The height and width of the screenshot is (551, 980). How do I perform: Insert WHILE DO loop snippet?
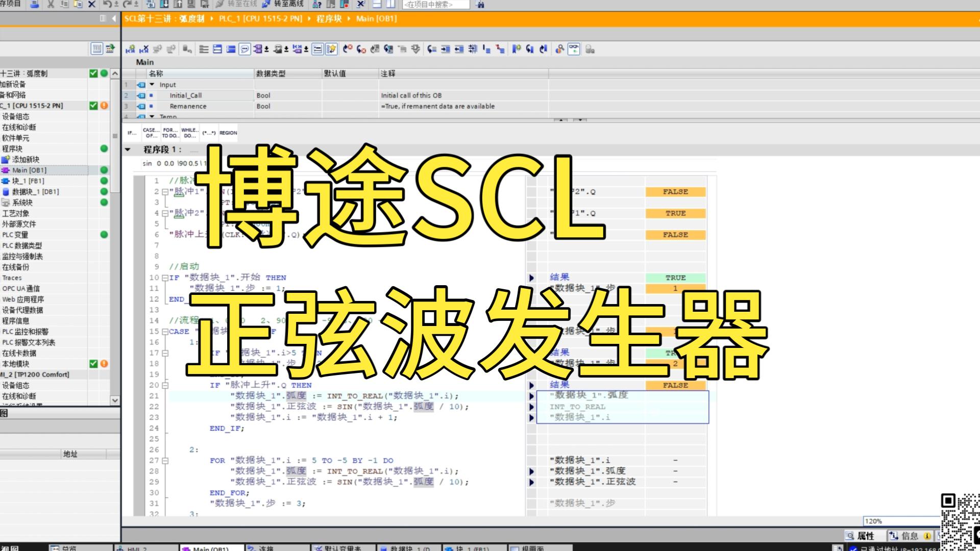[x=189, y=133]
